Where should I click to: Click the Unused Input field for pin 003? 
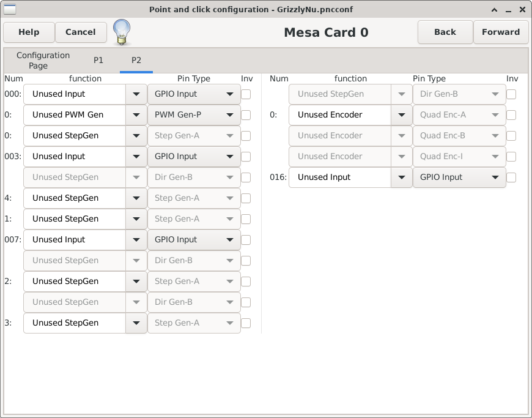(75, 157)
